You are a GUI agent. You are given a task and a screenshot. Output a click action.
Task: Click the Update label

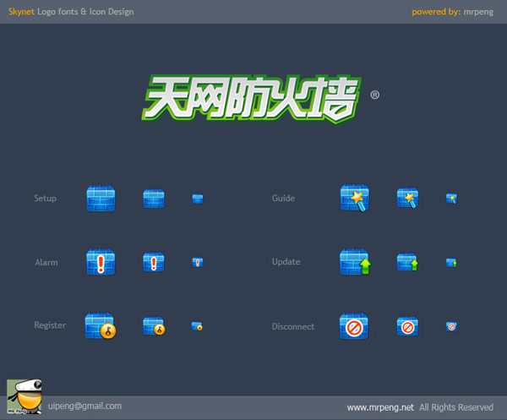click(x=286, y=262)
